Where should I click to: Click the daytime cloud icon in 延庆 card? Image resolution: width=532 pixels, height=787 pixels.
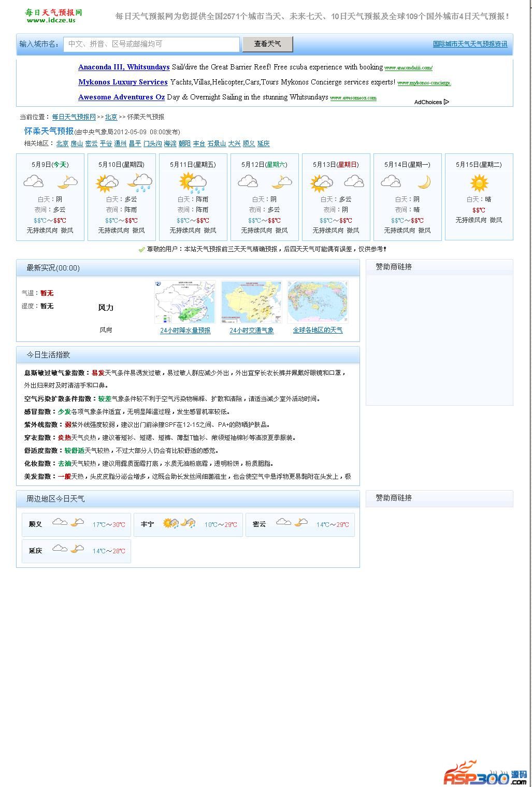(x=60, y=549)
